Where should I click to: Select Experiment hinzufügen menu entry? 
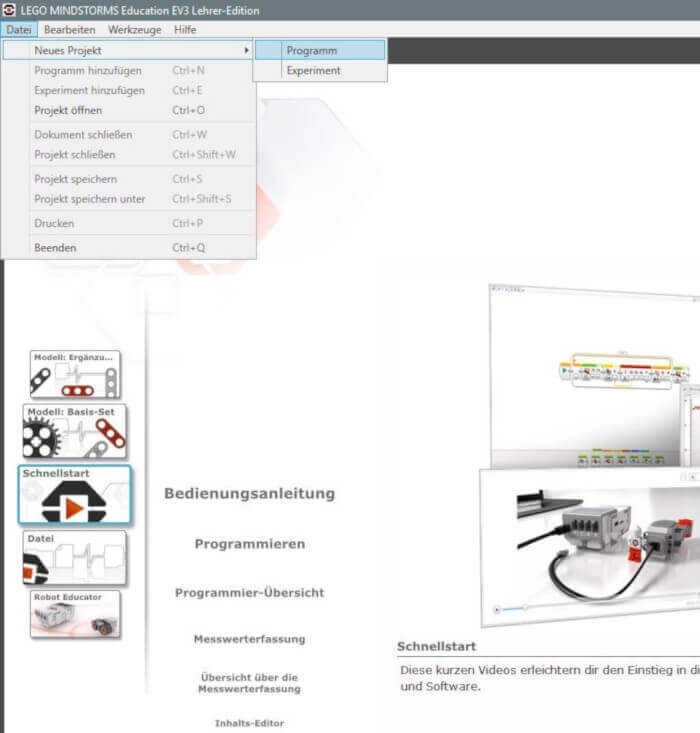tap(128, 90)
